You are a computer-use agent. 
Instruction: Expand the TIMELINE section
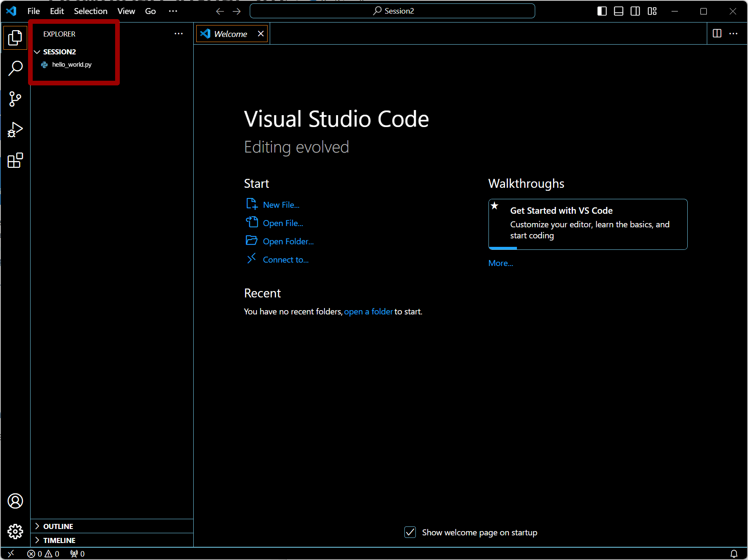[x=59, y=540]
